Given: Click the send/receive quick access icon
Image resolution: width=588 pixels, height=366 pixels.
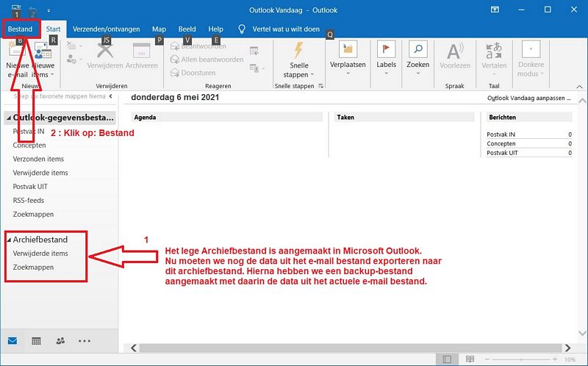Looking at the screenshot, I should [x=16, y=8].
